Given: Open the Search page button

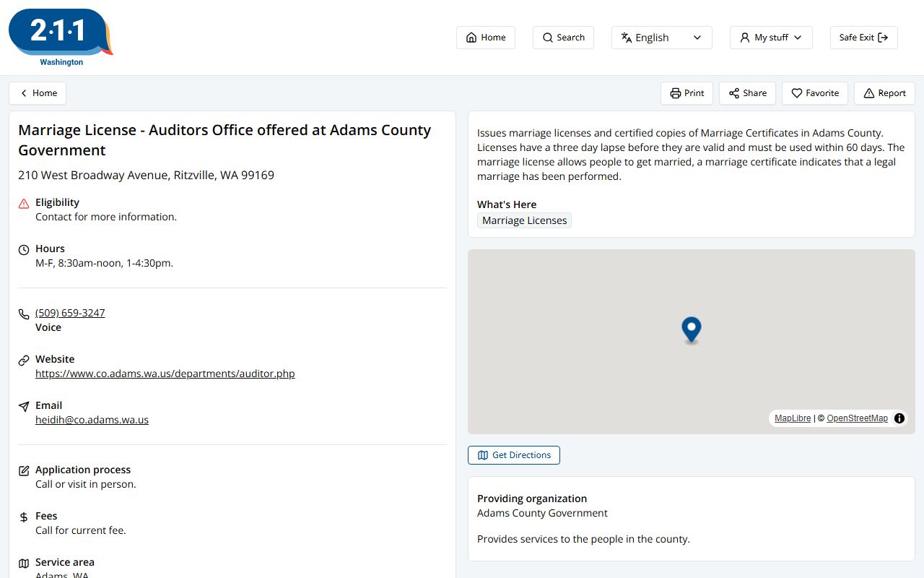Looking at the screenshot, I should [x=563, y=38].
